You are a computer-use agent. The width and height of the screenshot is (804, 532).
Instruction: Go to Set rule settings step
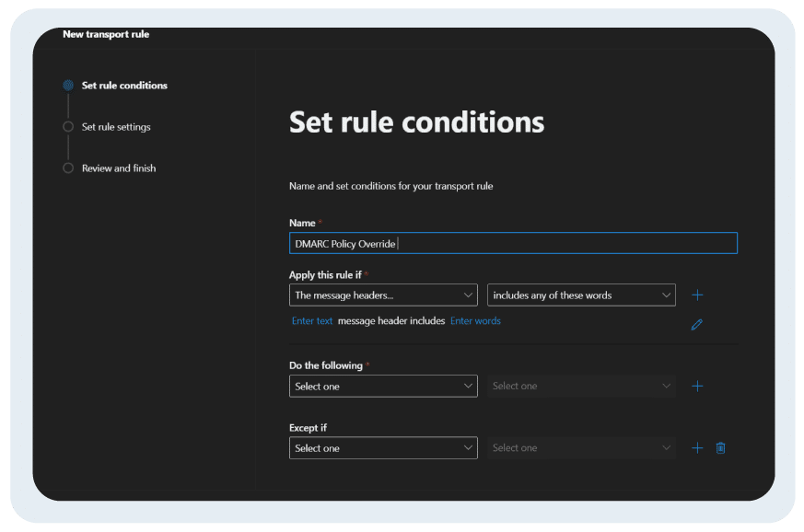116,127
